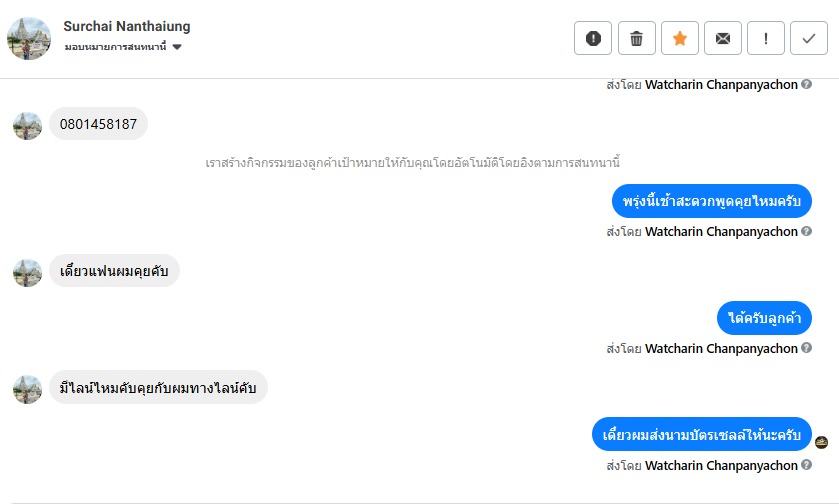The width and height of the screenshot is (839, 504).
Task: Click the help icon under "พรุ่งนี้เช้าสะดวกพูดคุยไหมครับ"
Action: coord(806,232)
